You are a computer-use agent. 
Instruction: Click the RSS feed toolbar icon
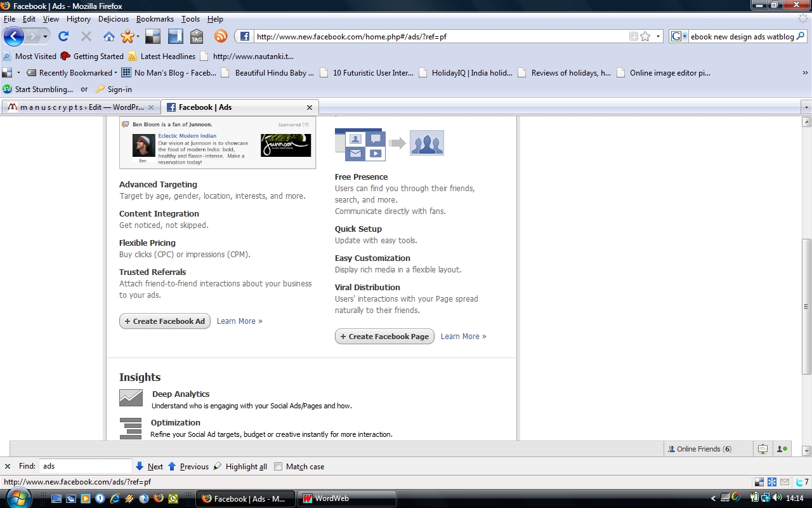221,36
